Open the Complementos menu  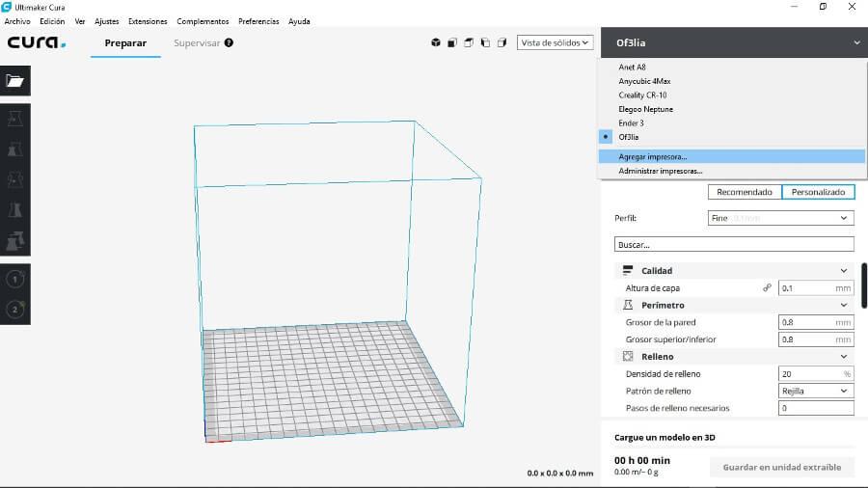[203, 21]
